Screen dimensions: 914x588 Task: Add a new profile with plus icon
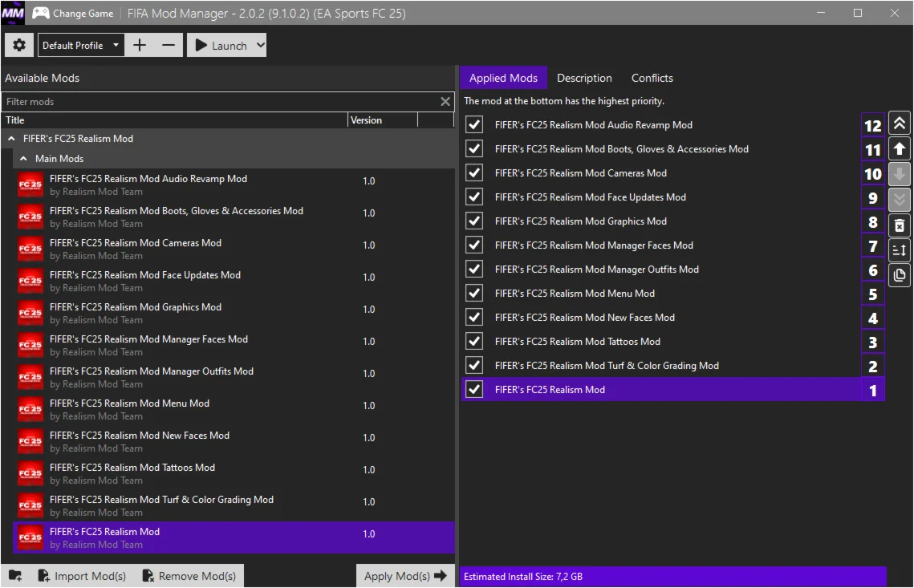[140, 46]
